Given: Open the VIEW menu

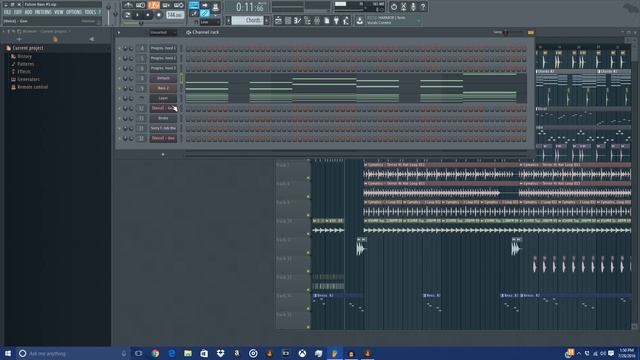Looking at the screenshot, I should (x=59, y=12).
